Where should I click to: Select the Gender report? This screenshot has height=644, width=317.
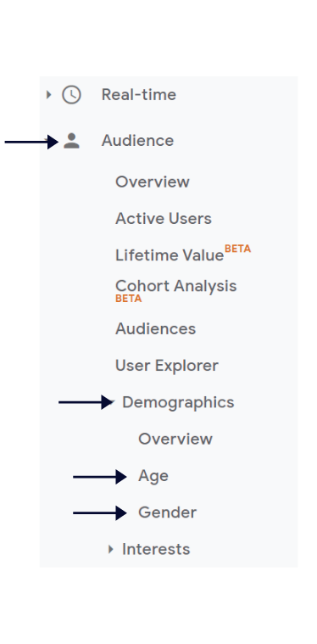tap(167, 512)
